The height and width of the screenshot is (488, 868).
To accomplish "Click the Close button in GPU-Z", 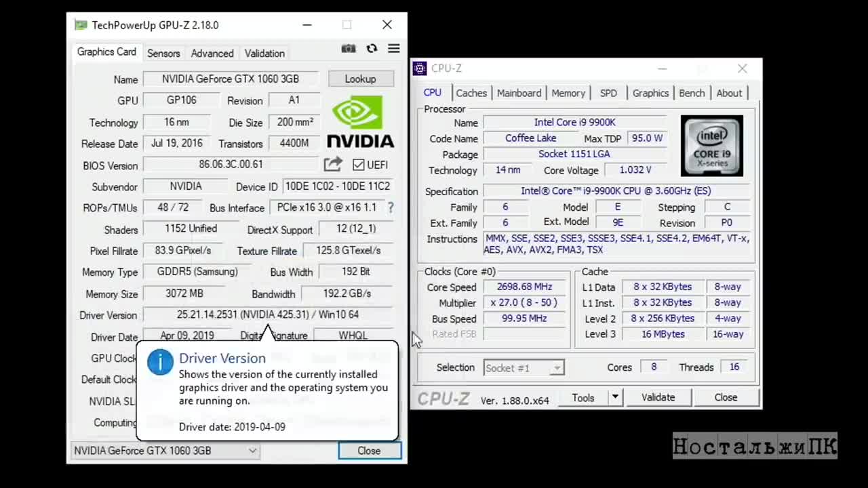I will (370, 451).
